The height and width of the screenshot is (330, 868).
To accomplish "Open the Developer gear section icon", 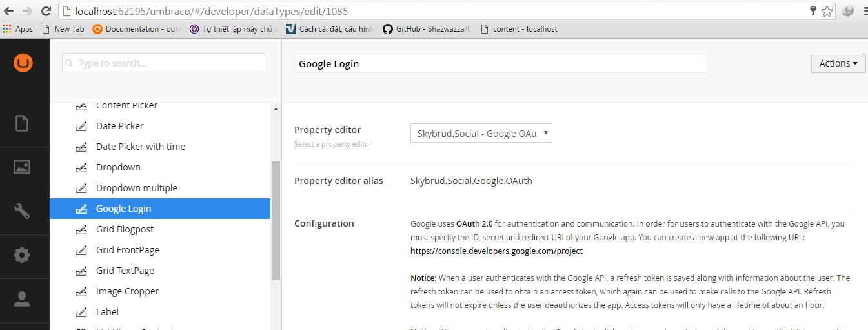I will click(x=22, y=255).
